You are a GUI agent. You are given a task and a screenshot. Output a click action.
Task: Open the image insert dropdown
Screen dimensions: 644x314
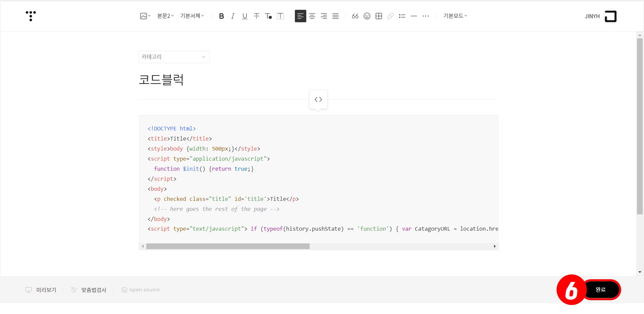[x=145, y=16]
